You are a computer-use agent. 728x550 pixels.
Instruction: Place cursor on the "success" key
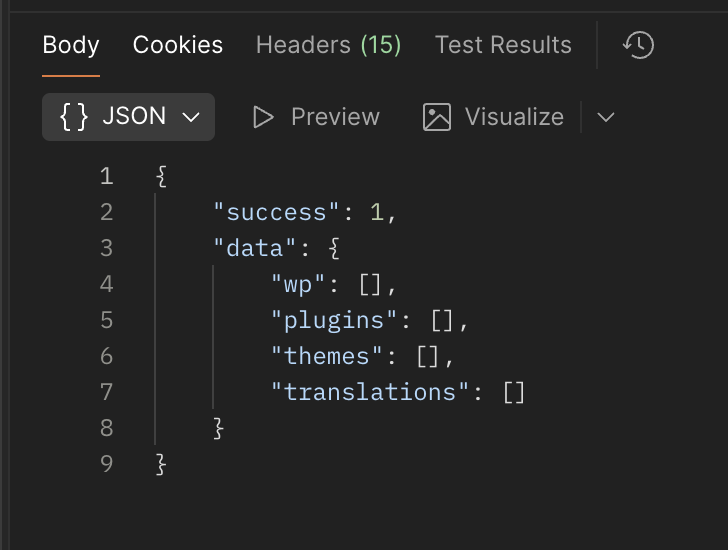pos(277,212)
